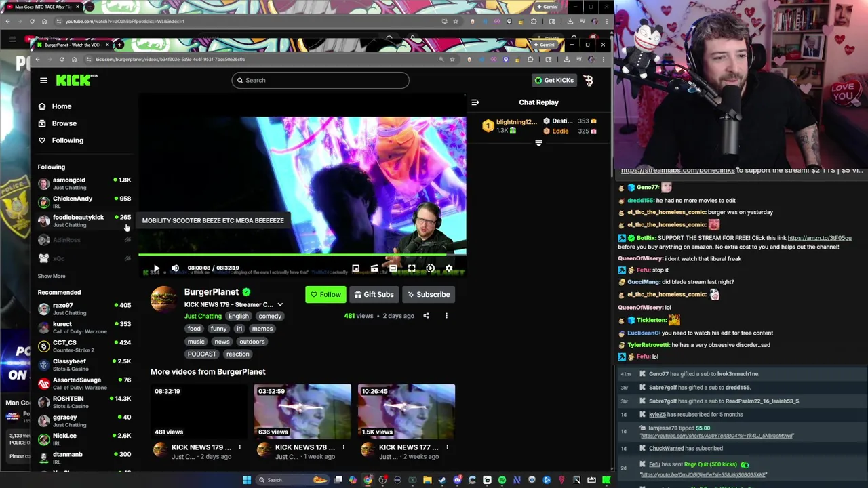This screenshot has width=868, height=488.
Task: Select the comedy tag
Action: [269, 316]
